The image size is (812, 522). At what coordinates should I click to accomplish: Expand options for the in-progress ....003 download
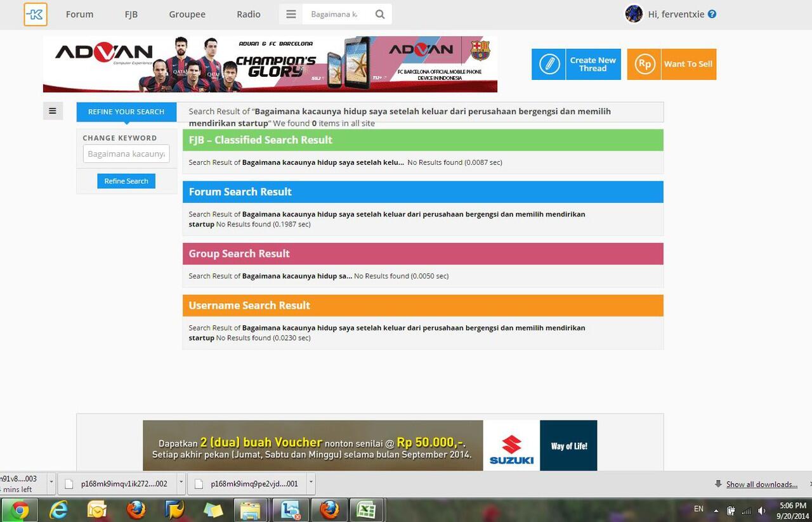(51, 483)
